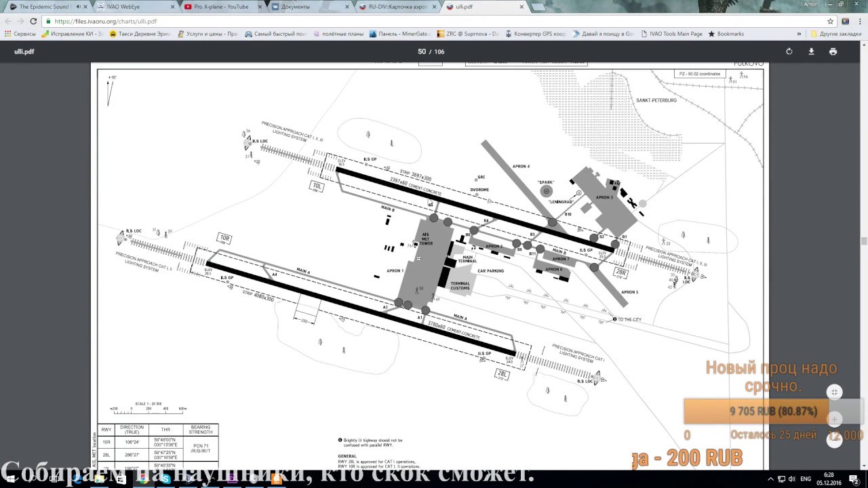Open the Давай я поищу в Google bookmark

[604, 34]
